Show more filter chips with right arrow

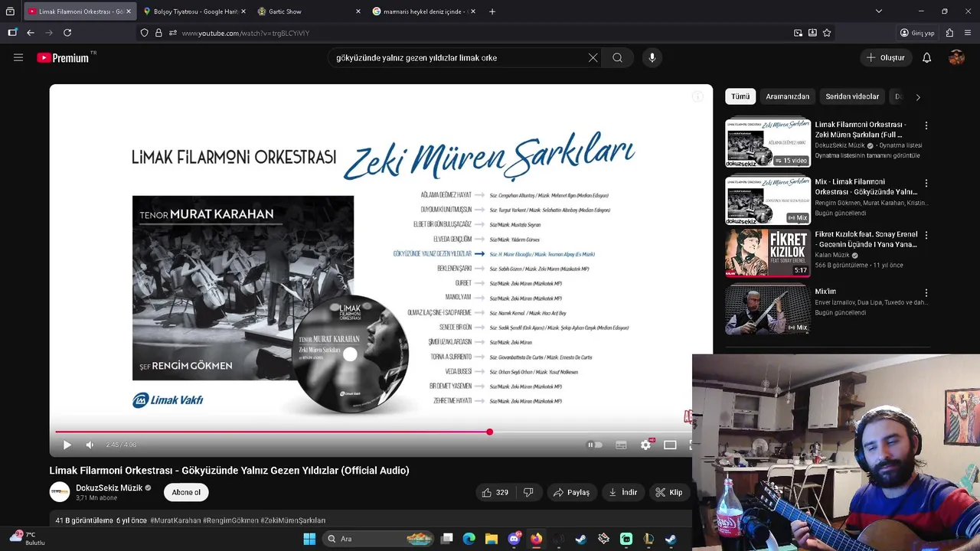pyautogui.click(x=918, y=97)
